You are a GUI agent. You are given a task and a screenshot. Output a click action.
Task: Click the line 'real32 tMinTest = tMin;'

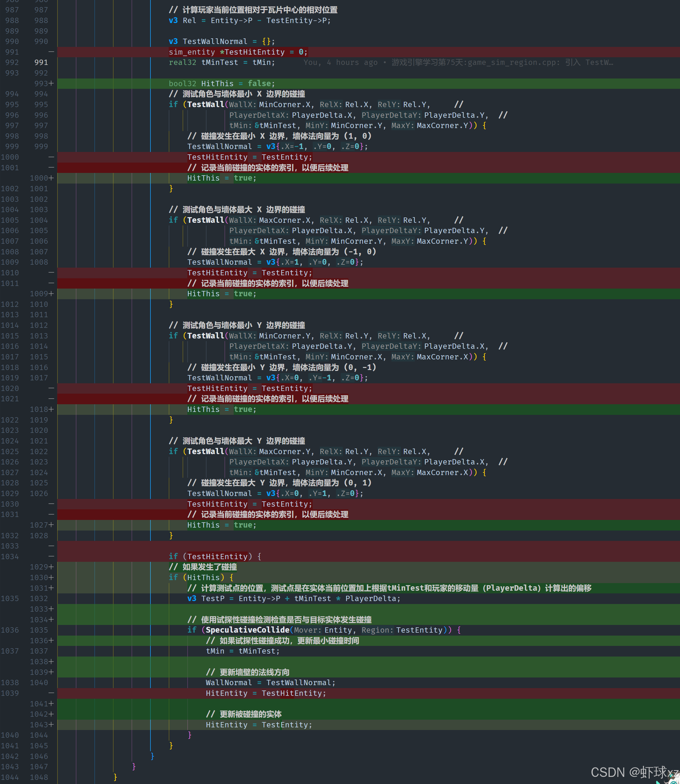[222, 62]
